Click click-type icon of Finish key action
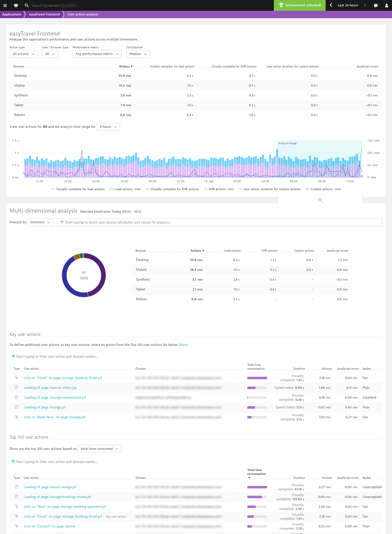The width and height of the screenshot is (392, 534). point(16,378)
